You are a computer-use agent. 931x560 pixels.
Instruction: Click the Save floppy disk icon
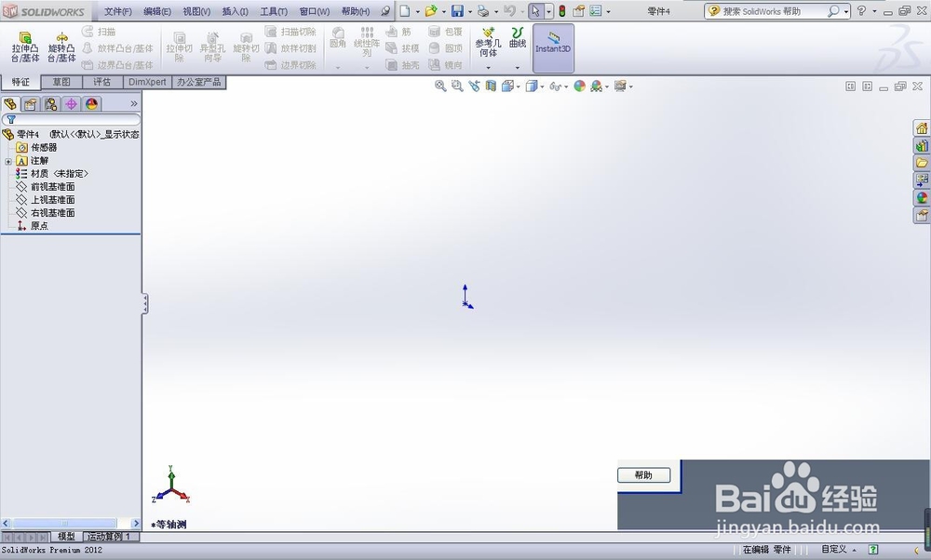click(x=457, y=10)
